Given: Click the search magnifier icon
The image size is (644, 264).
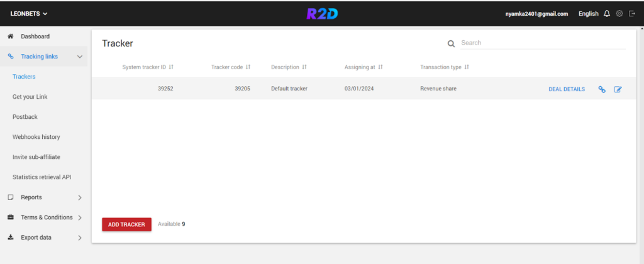Looking at the screenshot, I should (x=451, y=44).
